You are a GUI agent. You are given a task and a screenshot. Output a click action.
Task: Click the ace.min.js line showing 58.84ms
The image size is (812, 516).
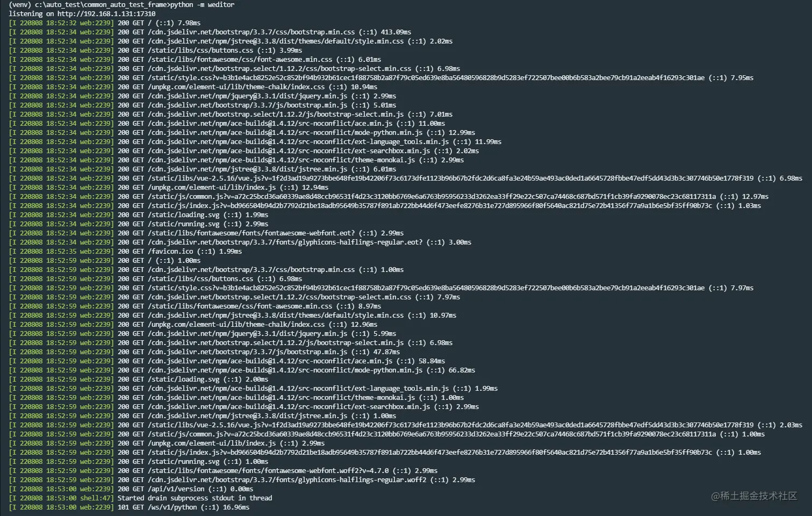click(x=227, y=361)
